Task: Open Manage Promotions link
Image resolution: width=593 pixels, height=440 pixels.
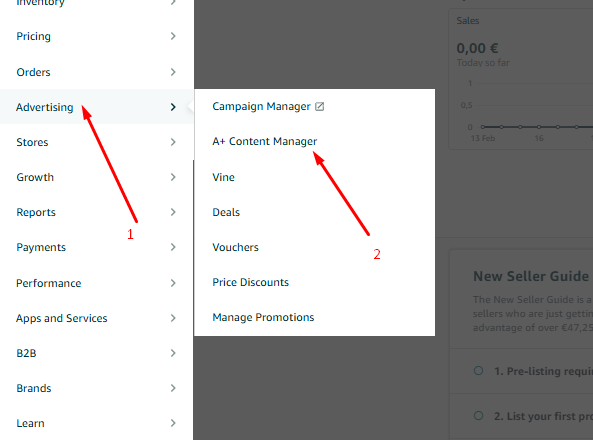Action: coord(263,317)
